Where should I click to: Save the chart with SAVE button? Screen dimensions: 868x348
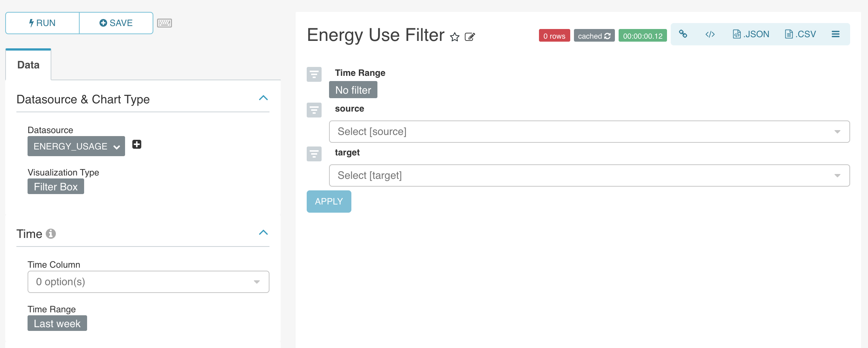[116, 23]
